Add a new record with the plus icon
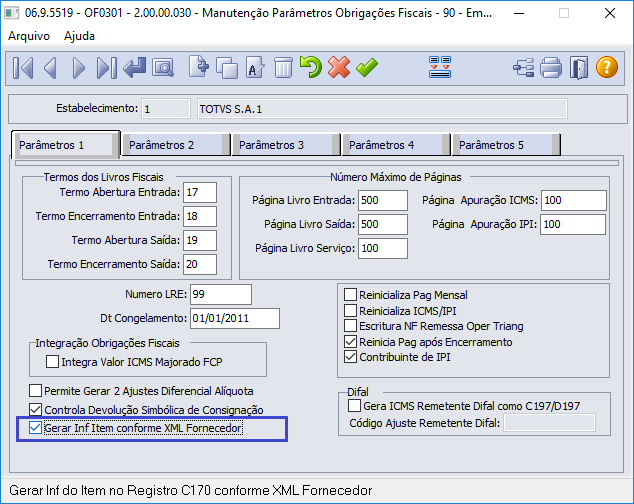 [x=199, y=67]
